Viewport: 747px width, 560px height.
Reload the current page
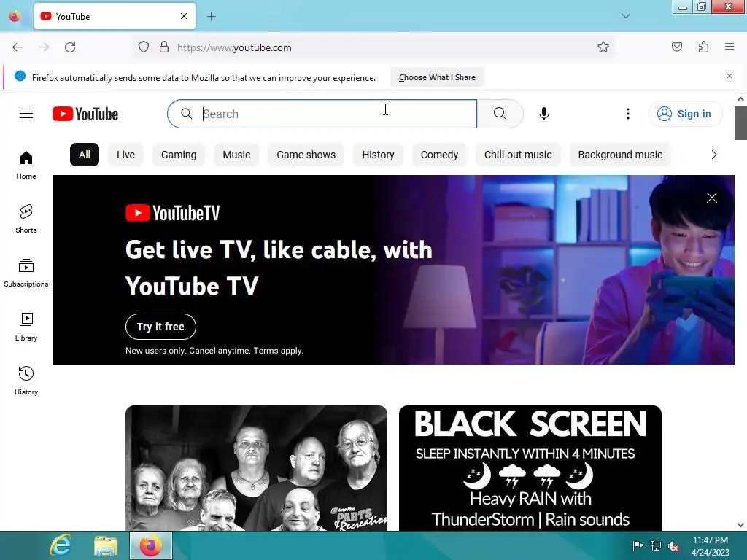[70, 47]
